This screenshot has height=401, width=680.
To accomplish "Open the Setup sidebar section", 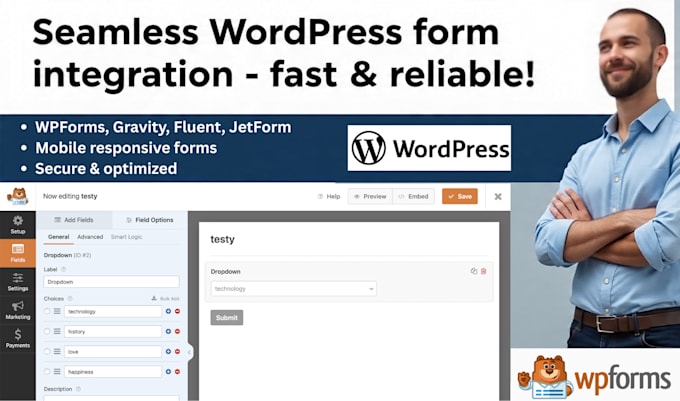I will pyautogui.click(x=18, y=225).
